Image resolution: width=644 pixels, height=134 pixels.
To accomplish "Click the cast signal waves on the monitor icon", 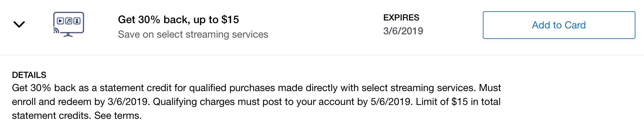I will [56, 31].
